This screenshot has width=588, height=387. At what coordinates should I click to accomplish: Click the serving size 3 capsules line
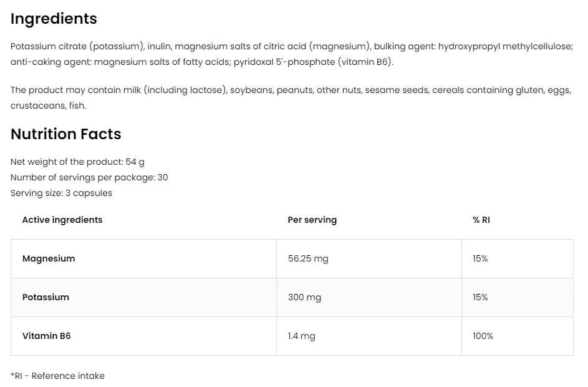[61, 193]
